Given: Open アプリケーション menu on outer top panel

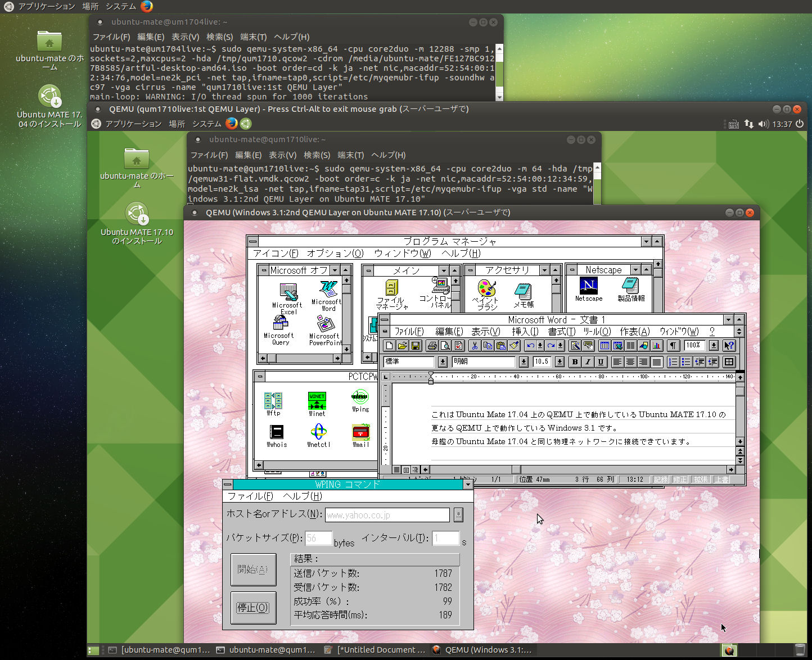Looking at the screenshot, I should tap(46, 6).
